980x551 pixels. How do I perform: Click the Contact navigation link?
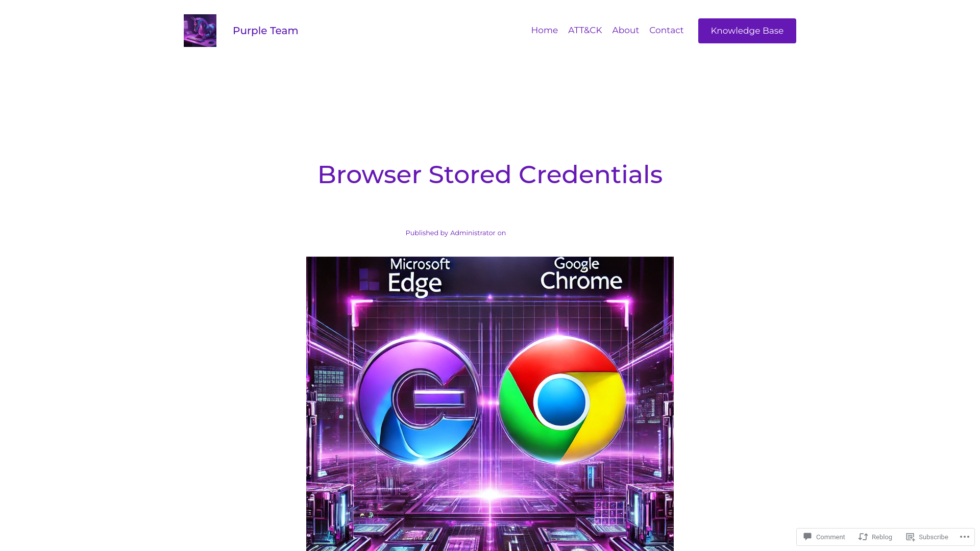[x=666, y=30]
